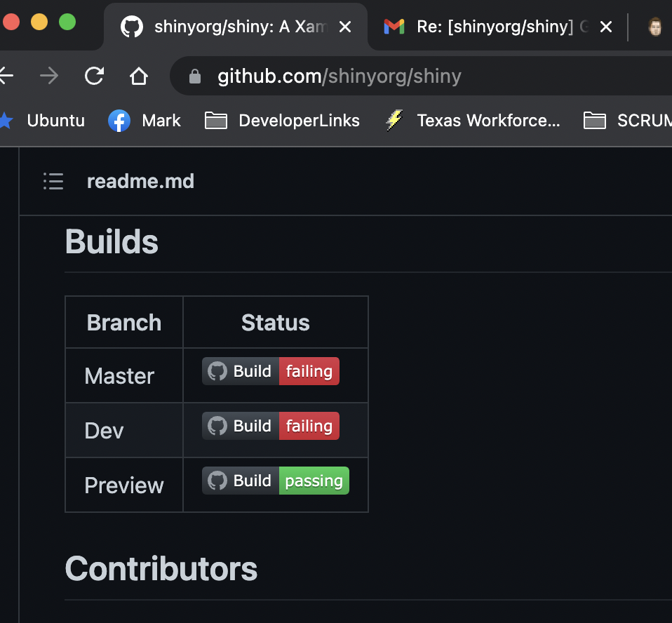Click the red macOS close window button
The height and width of the screenshot is (623, 672).
[x=11, y=22]
